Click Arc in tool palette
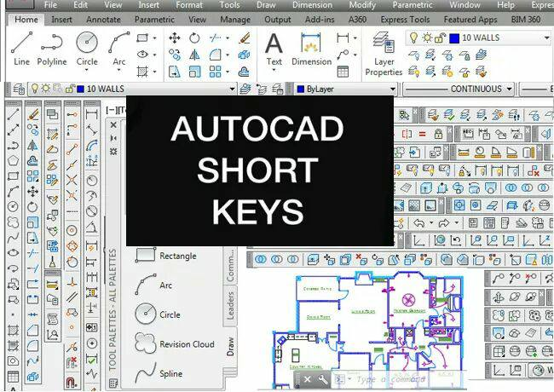The image size is (554, 392). click(153, 285)
